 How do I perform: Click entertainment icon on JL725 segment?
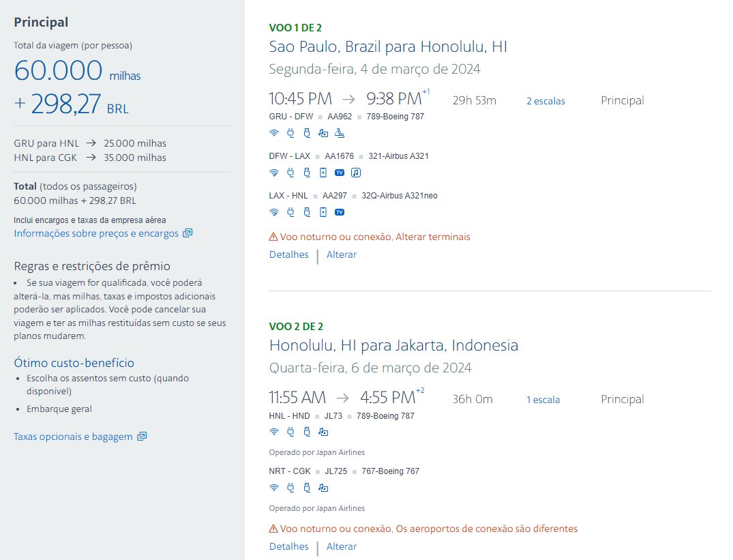(x=323, y=488)
